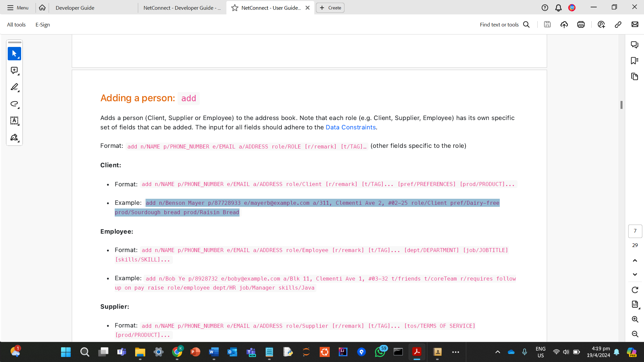Pick the Draw freeform lasso tool
The width and height of the screenshot is (644, 362).
14,104
